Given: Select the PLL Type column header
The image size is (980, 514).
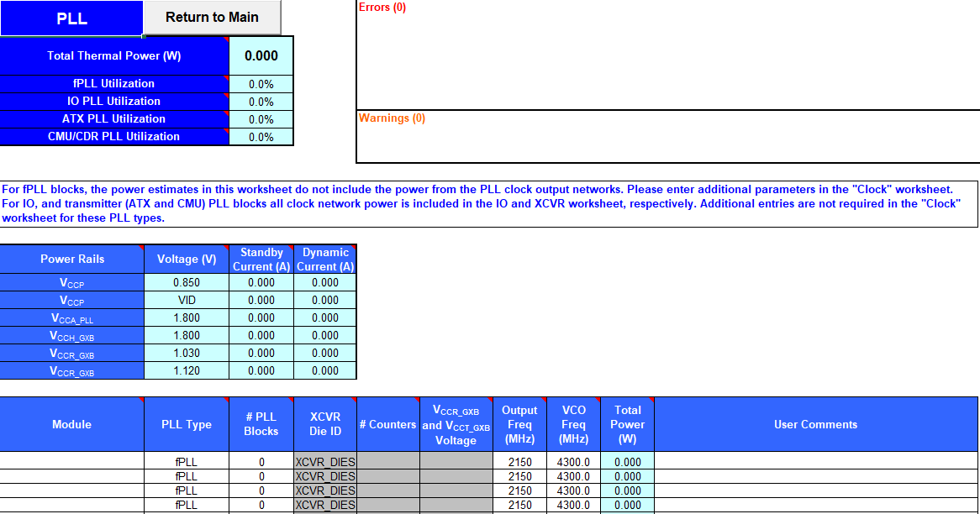Looking at the screenshot, I should tap(187, 424).
